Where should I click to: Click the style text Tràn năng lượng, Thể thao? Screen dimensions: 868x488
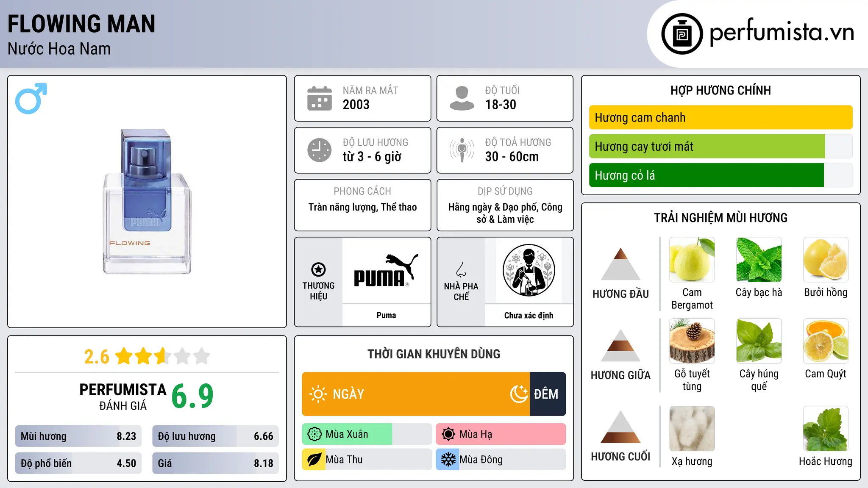(x=362, y=207)
